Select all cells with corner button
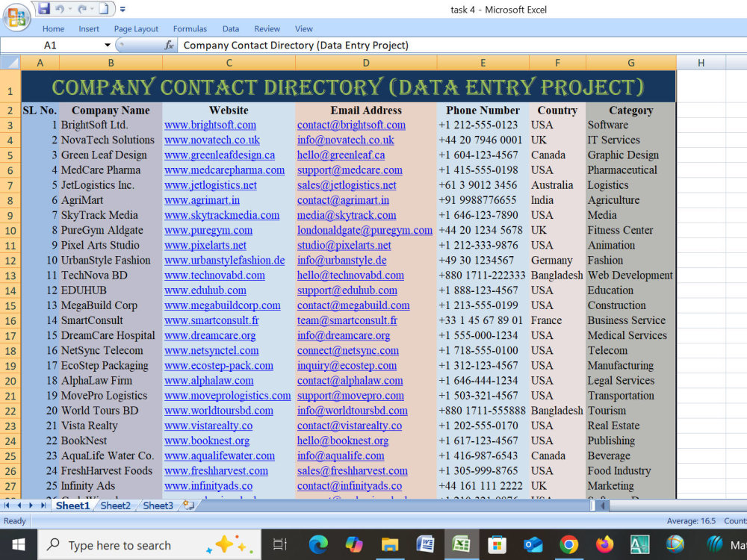The image size is (747, 560). pyautogui.click(x=10, y=63)
